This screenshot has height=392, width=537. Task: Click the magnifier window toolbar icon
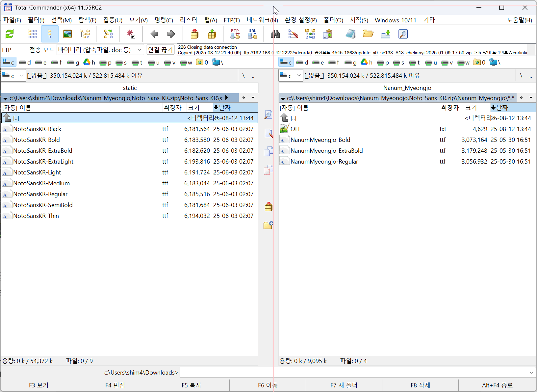[403, 34]
